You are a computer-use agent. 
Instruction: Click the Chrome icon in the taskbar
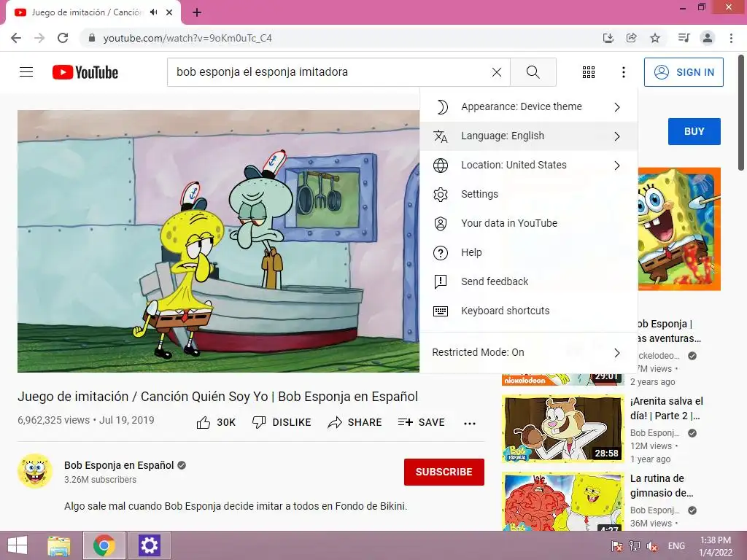click(x=104, y=545)
